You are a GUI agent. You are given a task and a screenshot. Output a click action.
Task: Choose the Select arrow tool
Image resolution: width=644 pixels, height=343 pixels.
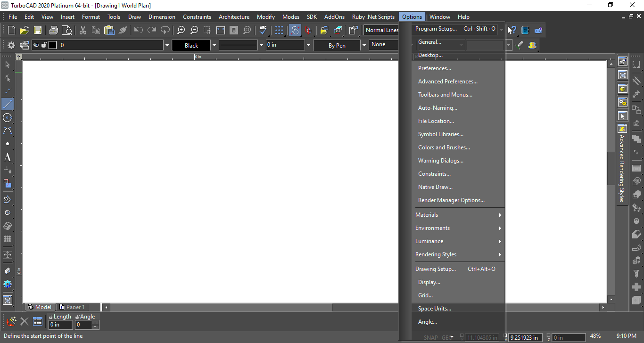(x=8, y=65)
